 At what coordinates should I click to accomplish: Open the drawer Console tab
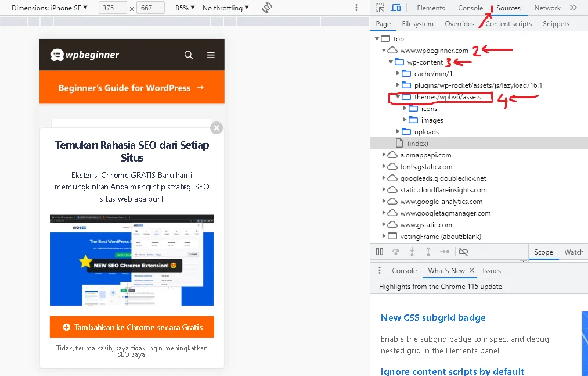point(404,270)
